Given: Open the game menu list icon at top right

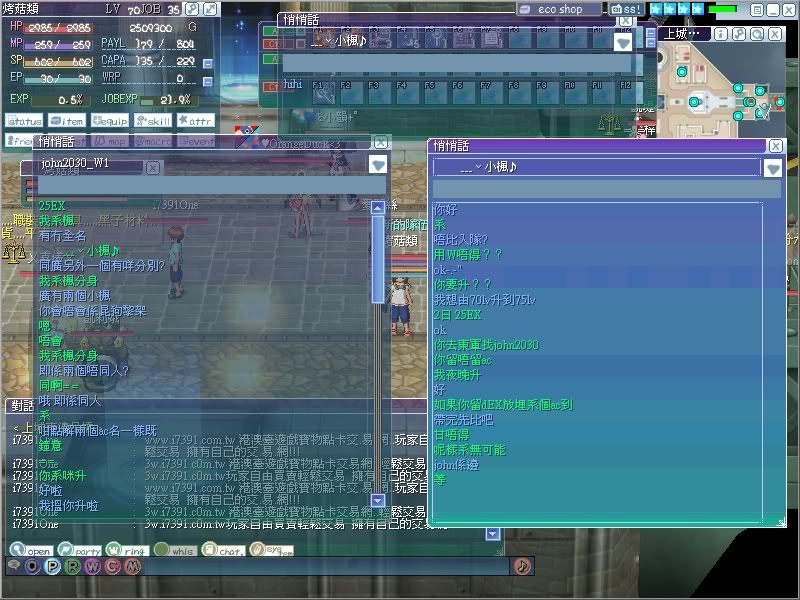Looking at the screenshot, I should [x=758, y=10].
